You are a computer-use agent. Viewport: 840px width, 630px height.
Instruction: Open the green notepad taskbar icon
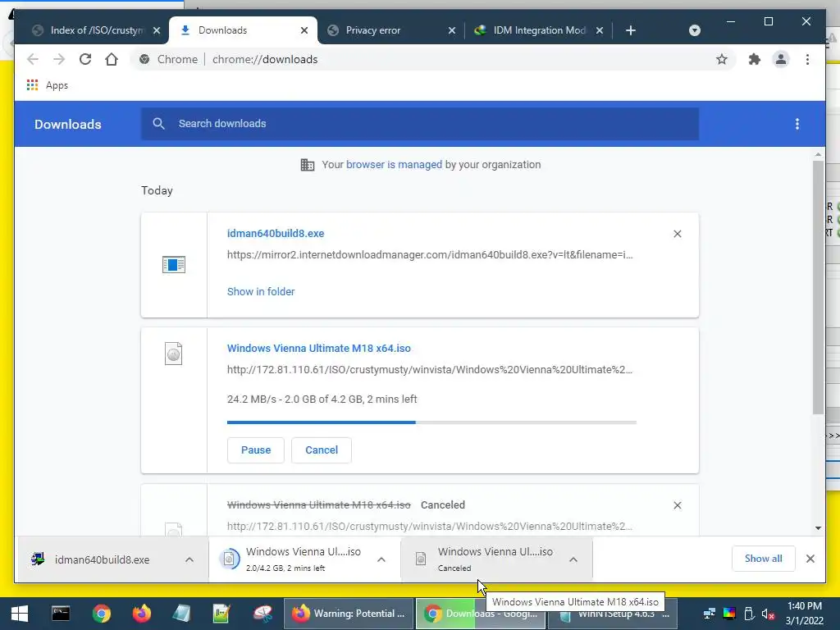221,614
